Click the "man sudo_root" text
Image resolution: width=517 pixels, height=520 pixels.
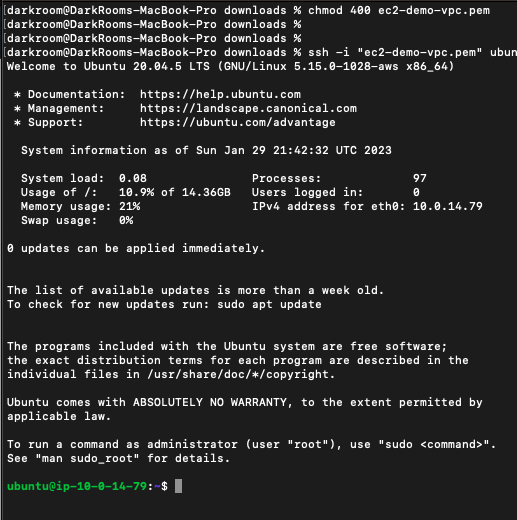[x=87, y=458]
